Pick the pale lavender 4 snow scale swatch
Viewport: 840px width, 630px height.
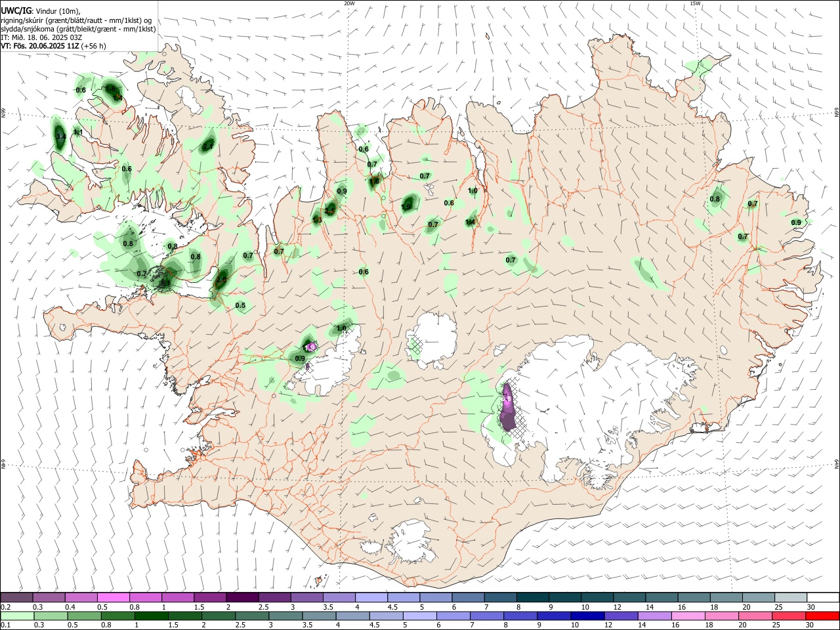[370, 598]
